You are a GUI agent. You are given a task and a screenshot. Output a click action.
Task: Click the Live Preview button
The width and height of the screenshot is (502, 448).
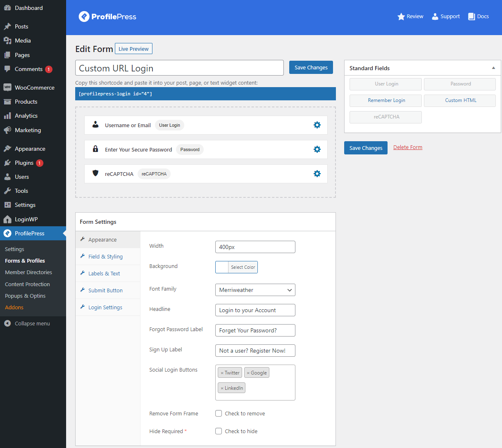click(x=133, y=49)
